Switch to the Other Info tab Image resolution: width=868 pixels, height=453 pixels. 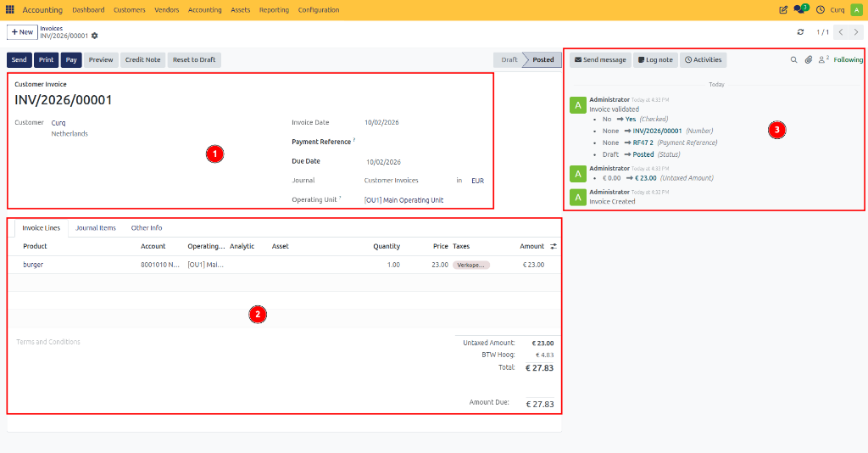coord(147,227)
